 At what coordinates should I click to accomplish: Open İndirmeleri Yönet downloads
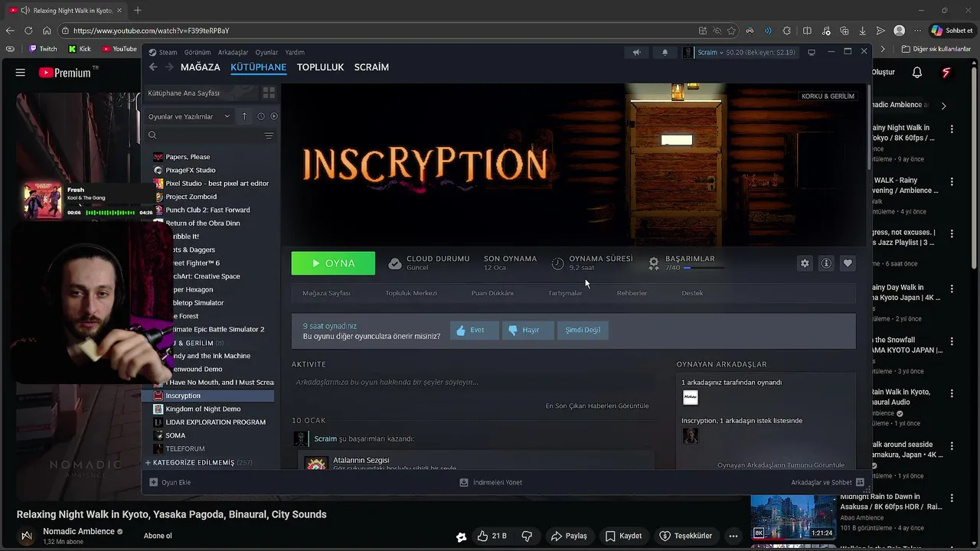coord(490,483)
